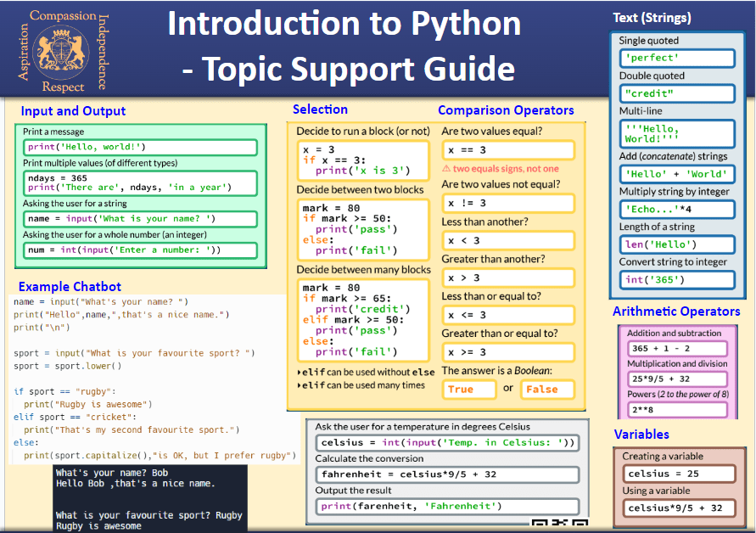This screenshot has height=533, width=756.
Task: Click the print(farenheit, 'Fahrenheit') box
Action: click(x=447, y=507)
